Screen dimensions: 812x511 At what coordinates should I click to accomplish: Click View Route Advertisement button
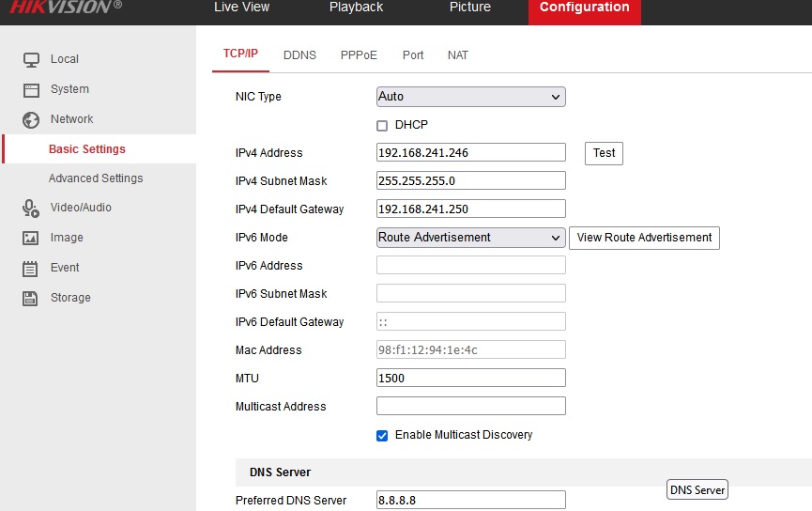click(644, 238)
